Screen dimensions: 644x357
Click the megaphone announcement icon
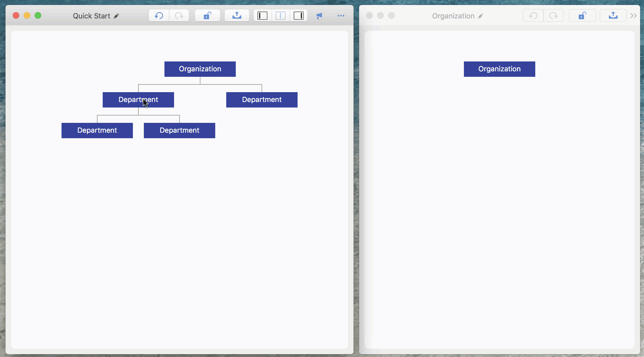point(319,16)
